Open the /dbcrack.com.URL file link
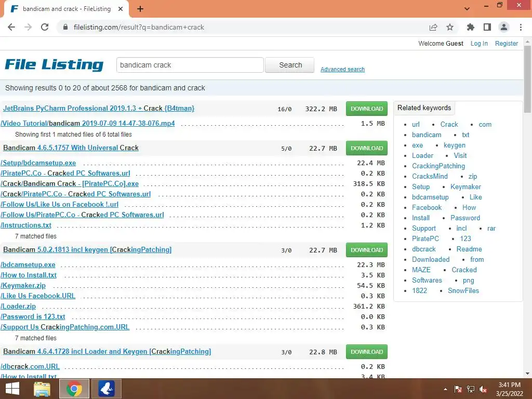This screenshot has height=399, width=532. [x=30, y=366]
